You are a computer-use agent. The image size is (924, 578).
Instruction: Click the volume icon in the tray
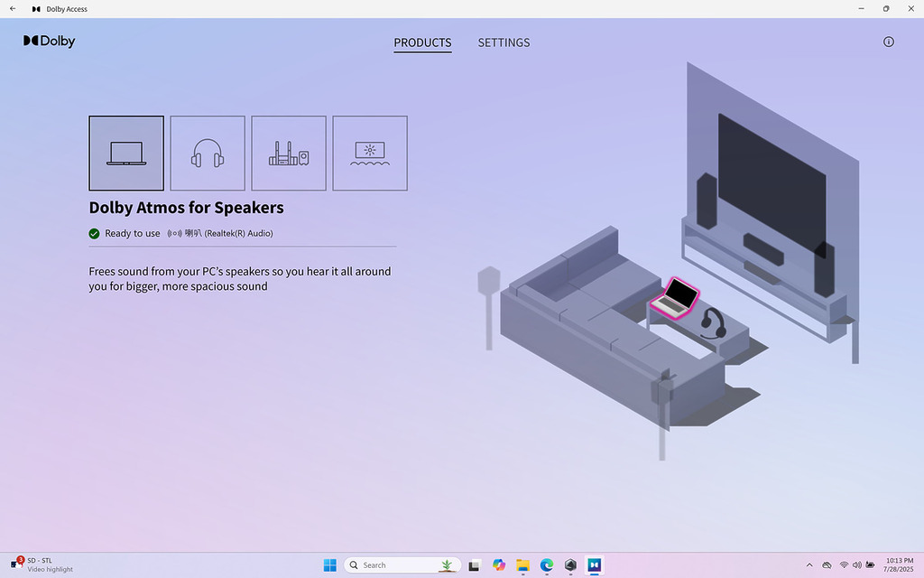857,565
